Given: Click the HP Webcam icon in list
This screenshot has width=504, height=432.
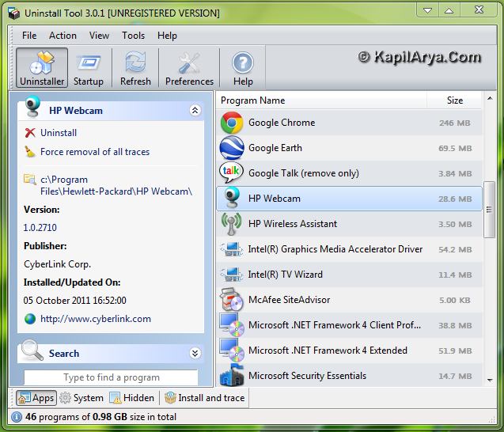Looking at the screenshot, I should click(232, 197).
